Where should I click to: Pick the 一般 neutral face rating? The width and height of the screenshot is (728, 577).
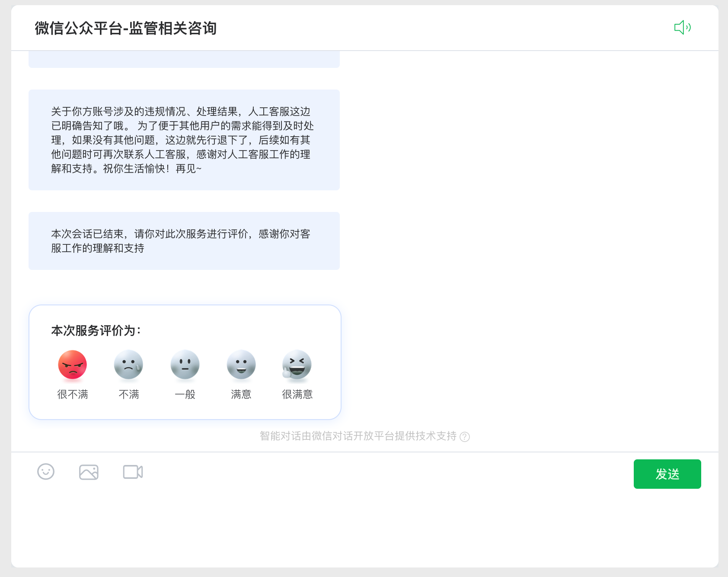(185, 365)
